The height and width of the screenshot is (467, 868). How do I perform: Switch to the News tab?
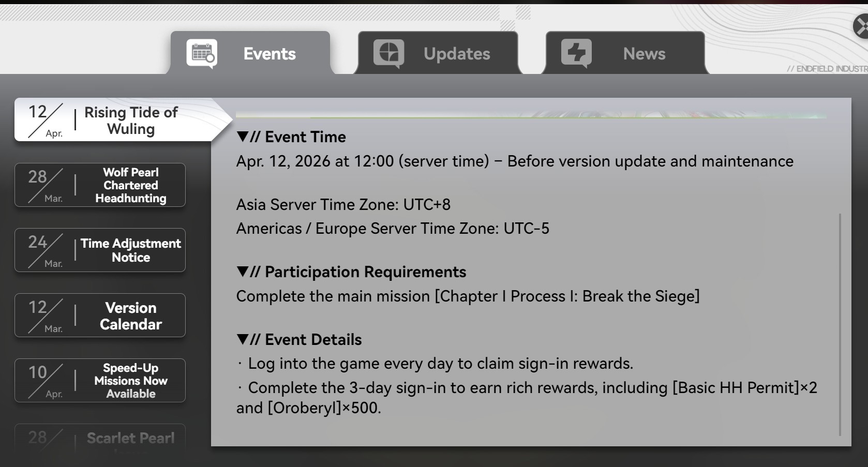tap(625, 53)
